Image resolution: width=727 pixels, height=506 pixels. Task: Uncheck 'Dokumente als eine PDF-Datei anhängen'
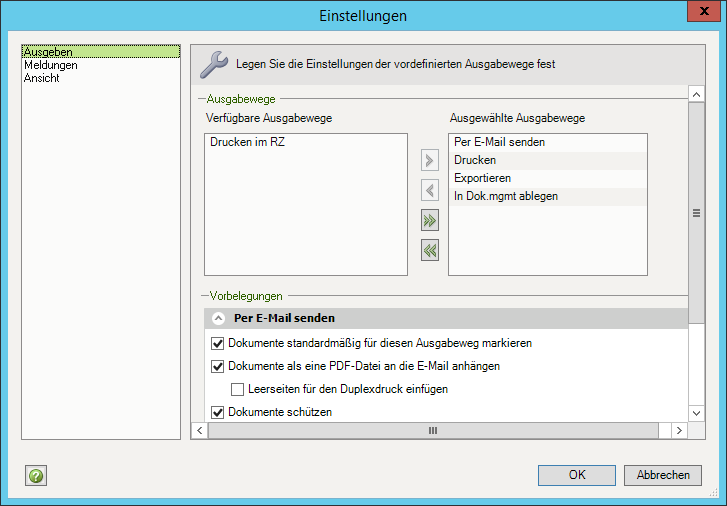pos(218,366)
